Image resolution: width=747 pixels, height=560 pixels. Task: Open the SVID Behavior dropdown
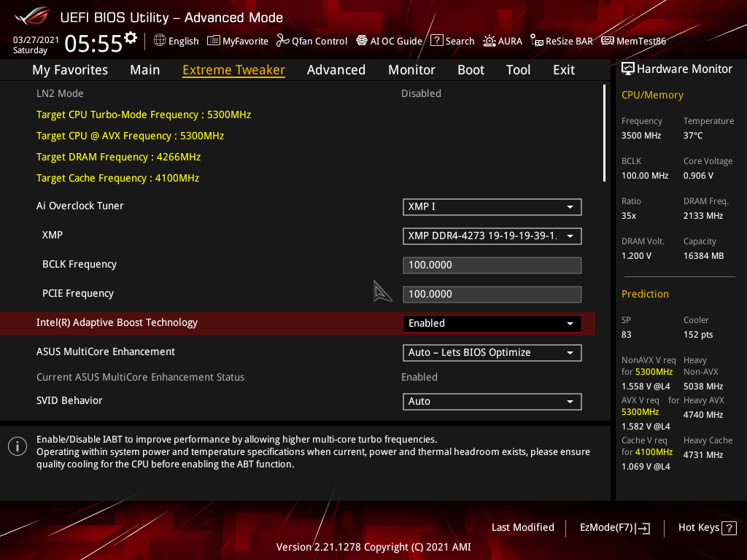[492, 402]
